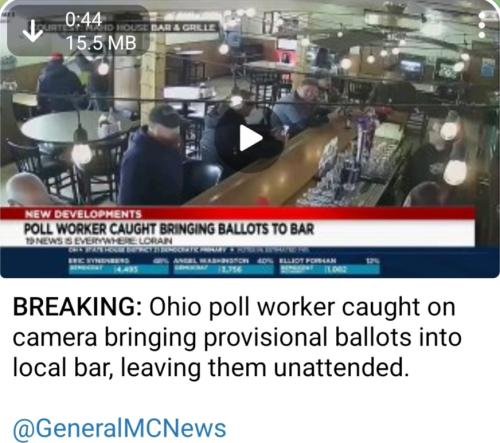Click the 15.5 MB file size label
The image size is (500, 443).
pyautogui.click(x=101, y=43)
